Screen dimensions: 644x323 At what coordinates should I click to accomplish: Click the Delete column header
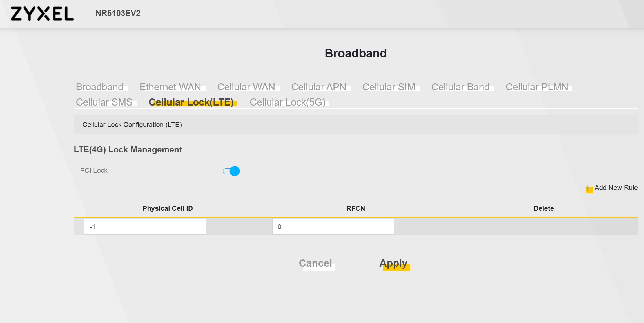544,208
